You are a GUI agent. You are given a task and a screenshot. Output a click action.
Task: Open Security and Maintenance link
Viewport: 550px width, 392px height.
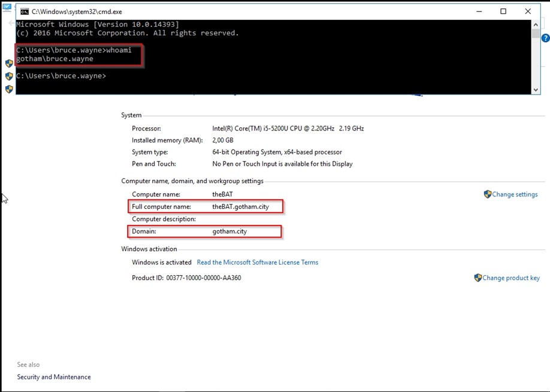coord(54,377)
